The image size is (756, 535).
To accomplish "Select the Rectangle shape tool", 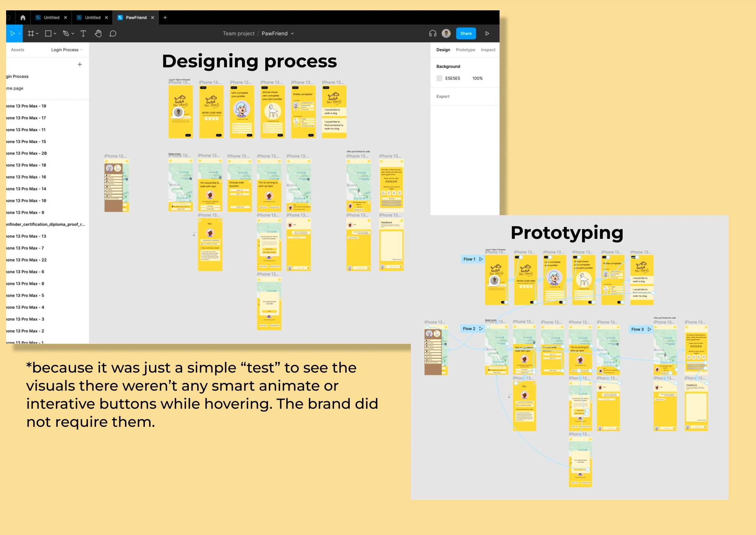I will click(x=48, y=34).
